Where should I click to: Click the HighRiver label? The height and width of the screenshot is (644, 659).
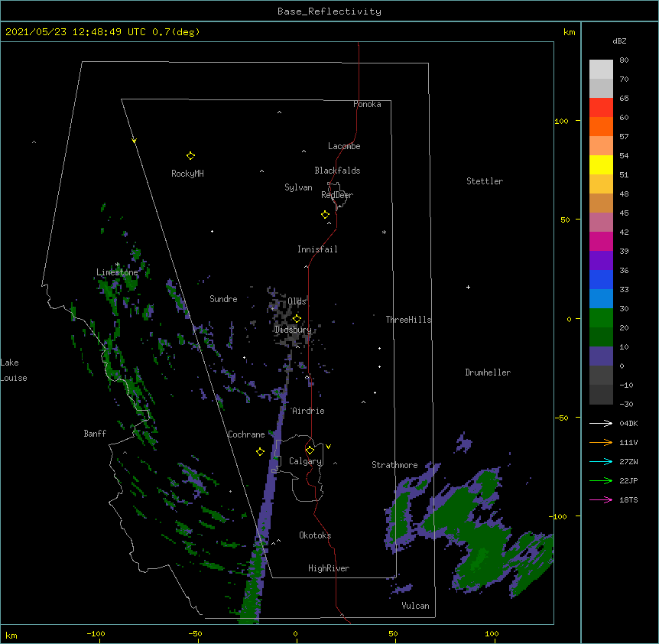329,568
